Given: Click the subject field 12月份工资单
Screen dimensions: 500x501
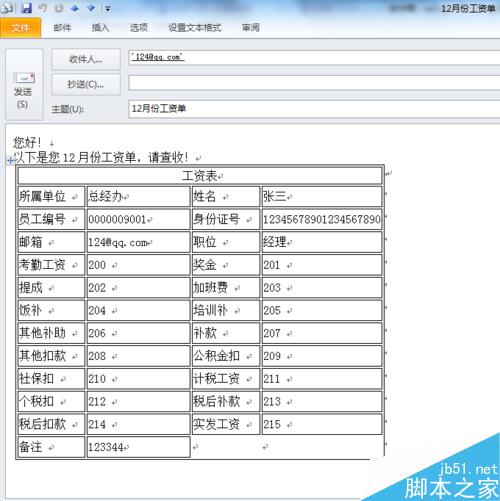Looking at the screenshot, I should (x=314, y=109).
